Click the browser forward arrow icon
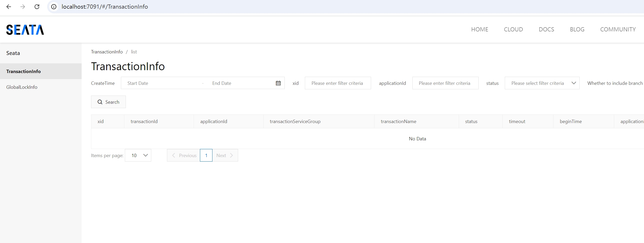 23,7
